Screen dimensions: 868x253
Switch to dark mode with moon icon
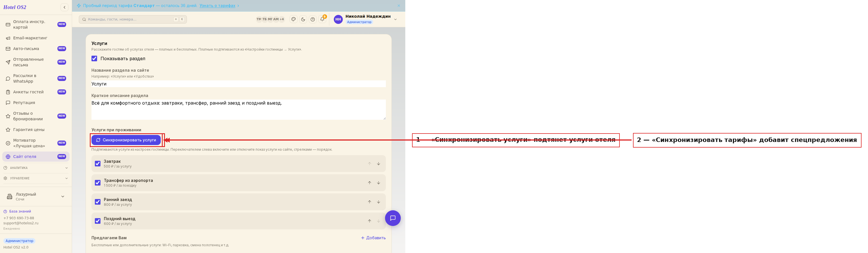pos(303,19)
